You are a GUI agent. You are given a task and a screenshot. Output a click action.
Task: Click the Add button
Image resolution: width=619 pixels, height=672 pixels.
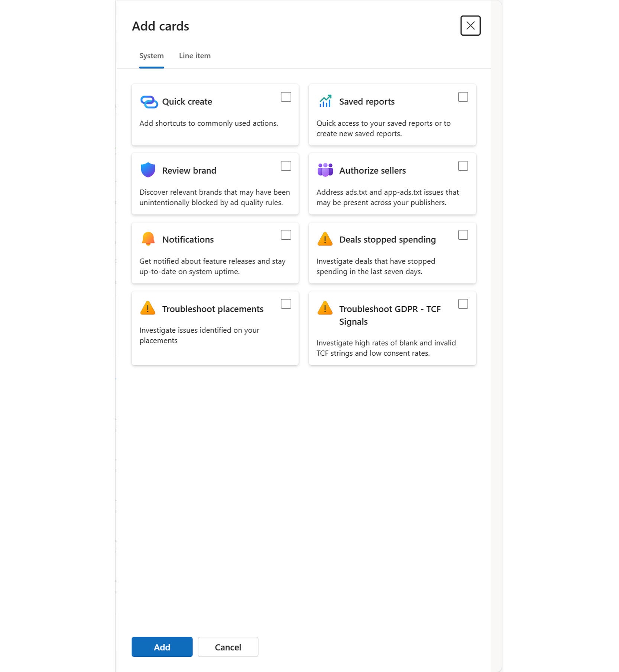click(162, 647)
